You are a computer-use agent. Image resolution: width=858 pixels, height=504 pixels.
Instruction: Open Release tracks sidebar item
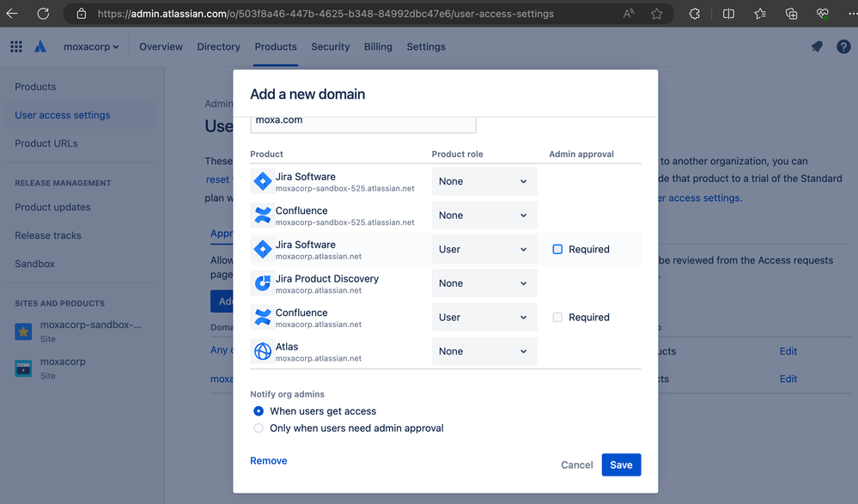click(47, 235)
